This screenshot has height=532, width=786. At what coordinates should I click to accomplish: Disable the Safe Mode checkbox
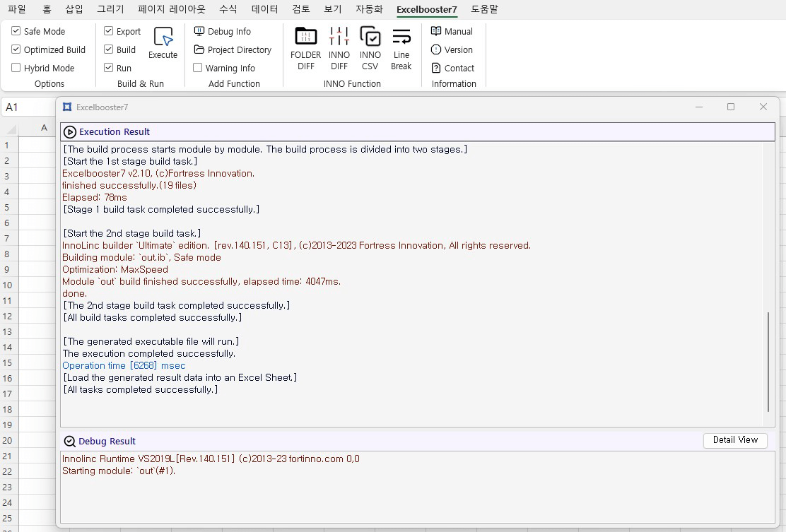16,31
